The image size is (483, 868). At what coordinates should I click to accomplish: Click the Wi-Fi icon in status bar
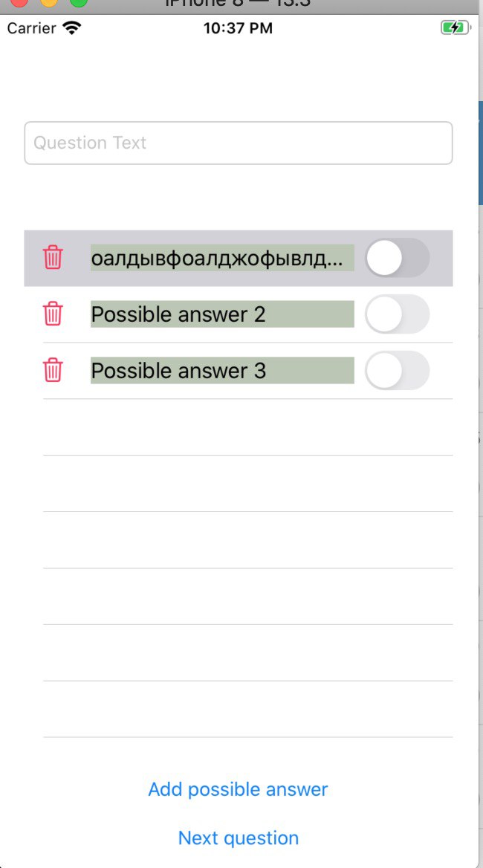point(72,28)
